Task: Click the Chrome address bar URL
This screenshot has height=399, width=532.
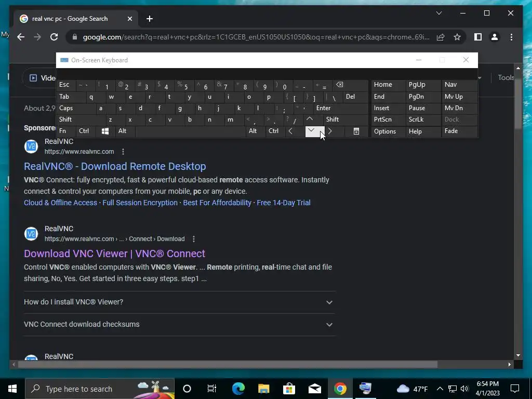Action: pos(256,37)
